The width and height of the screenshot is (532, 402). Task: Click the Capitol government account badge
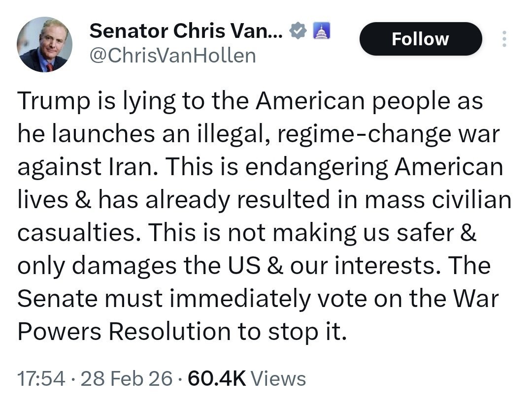click(x=321, y=31)
